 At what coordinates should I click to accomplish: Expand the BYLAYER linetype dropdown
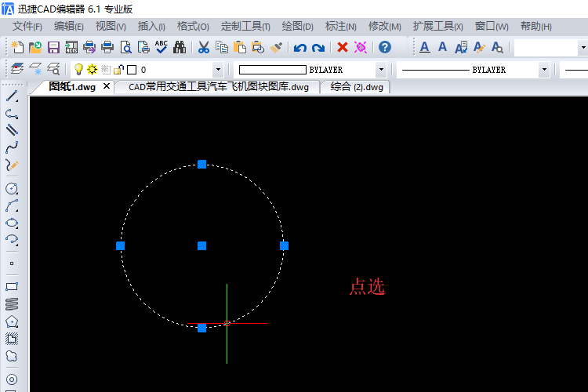544,70
